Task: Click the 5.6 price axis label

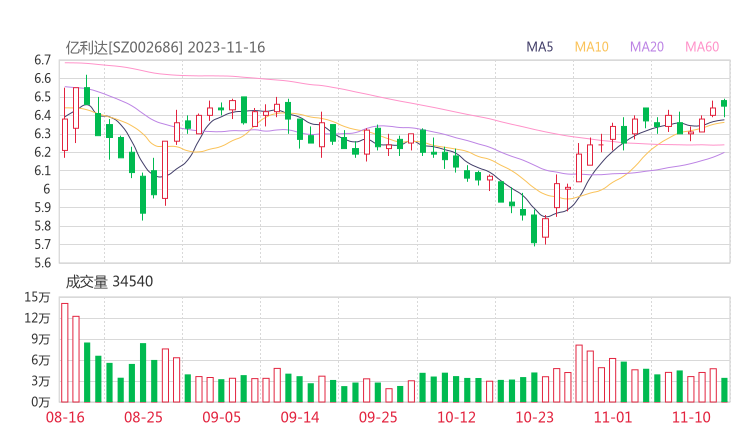Action: point(41,263)
